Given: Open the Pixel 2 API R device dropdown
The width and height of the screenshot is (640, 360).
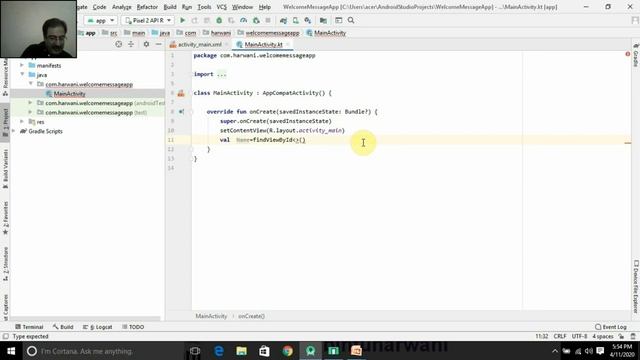Looking at the screenshot, I should click(x=148, y=20).
